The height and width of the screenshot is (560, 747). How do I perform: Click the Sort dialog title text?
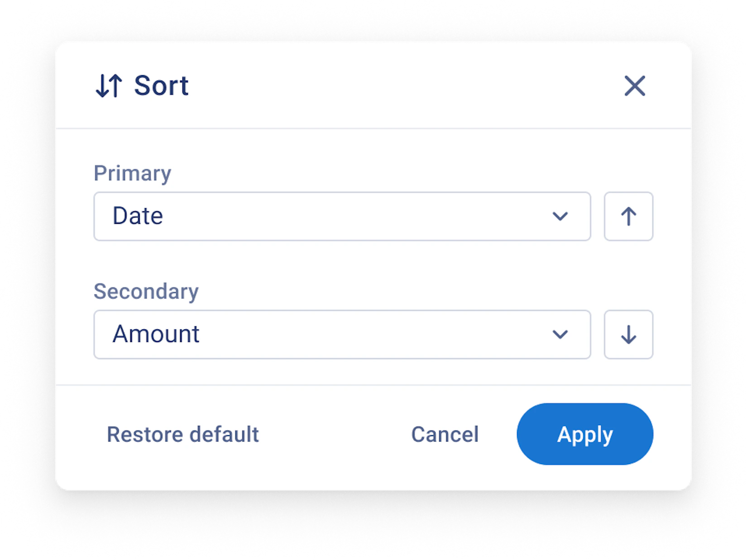click(161, 85)
